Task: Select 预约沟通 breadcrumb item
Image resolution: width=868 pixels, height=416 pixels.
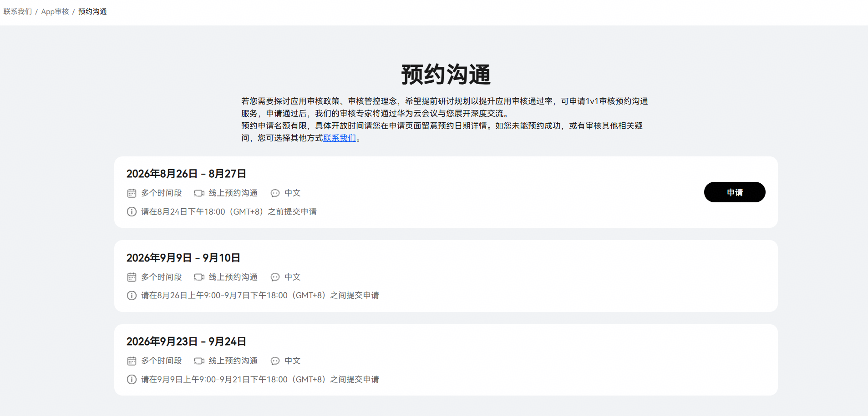Action: click(92, 11)
